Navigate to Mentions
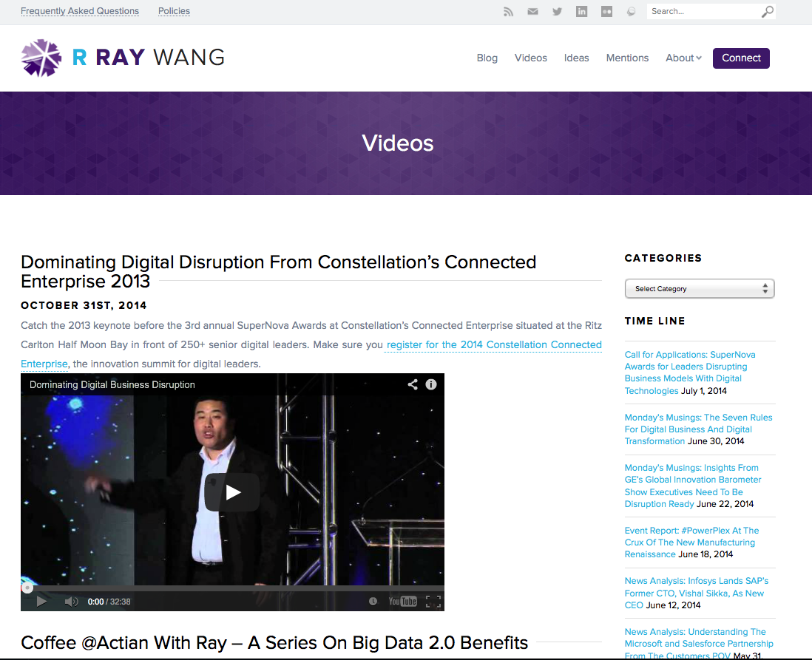Viewport: 812px width, 660px height. pyautogui.click(x=627, y=58)
